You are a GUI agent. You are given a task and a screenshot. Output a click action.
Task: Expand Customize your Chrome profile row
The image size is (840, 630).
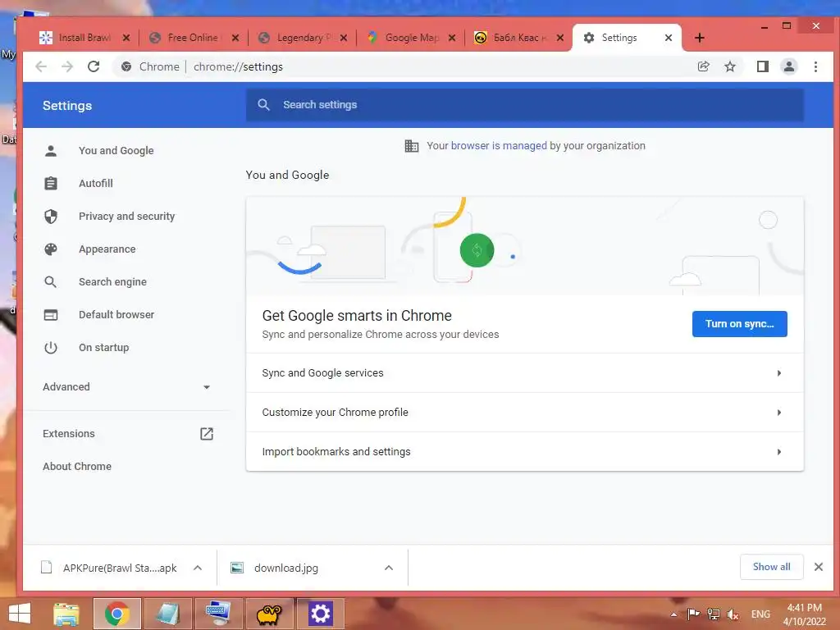(524, 413)
